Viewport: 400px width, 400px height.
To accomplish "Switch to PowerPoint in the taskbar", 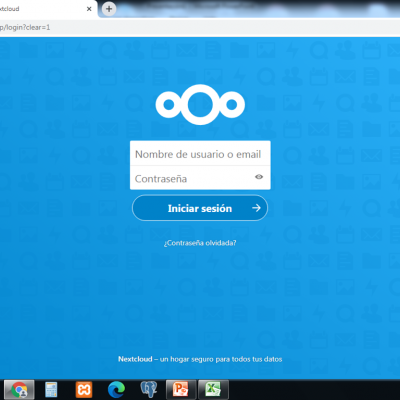I will coord(181,389).
